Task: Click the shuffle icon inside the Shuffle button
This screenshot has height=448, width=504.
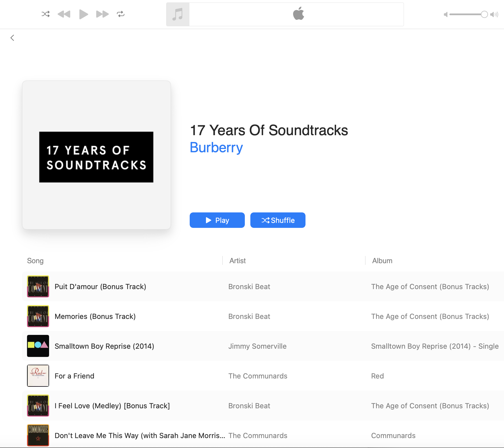Action: [x=266, y=220]
